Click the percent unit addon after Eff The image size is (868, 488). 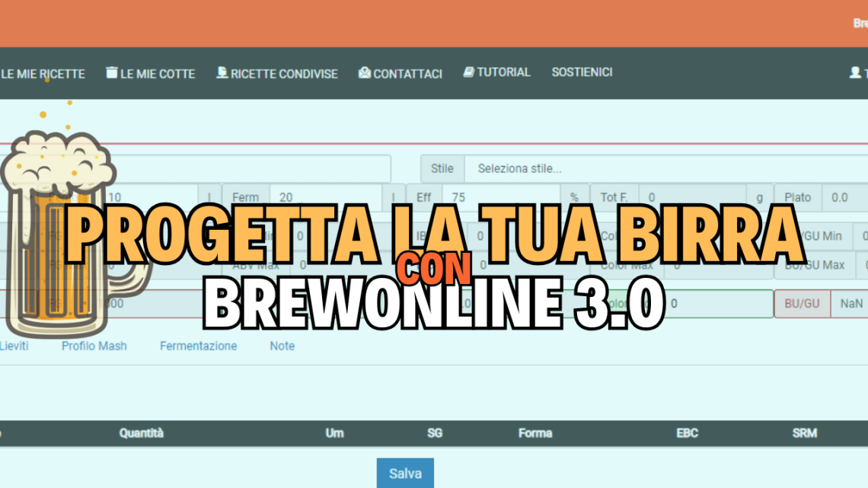pos(574,197)
